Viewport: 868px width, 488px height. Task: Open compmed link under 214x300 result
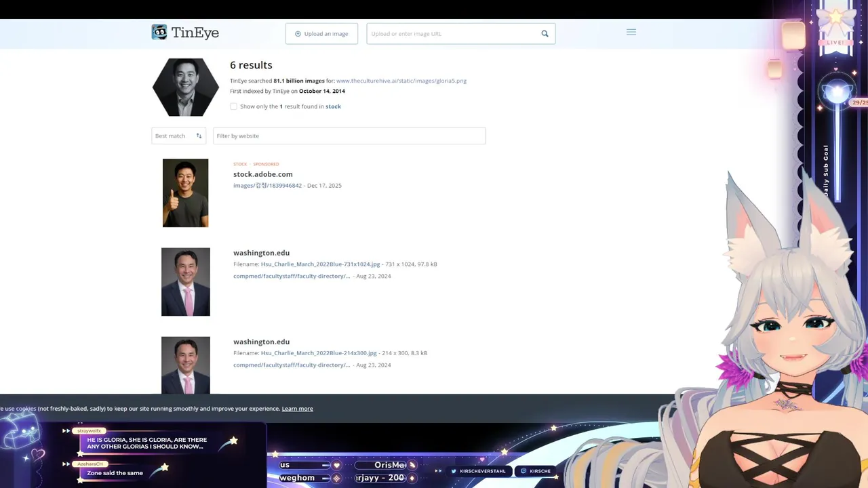click(292, 365)
